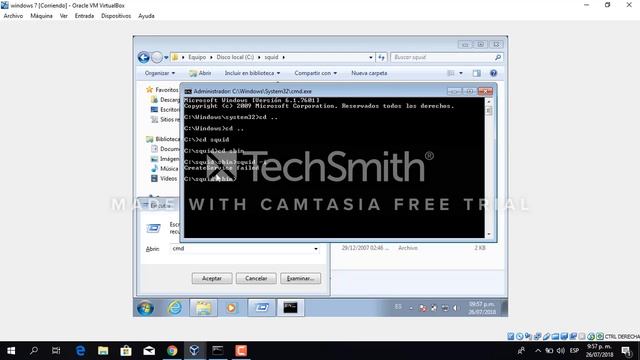Open Microsoft Store on host taskbar
Image resolution: width=640 pixels, height=360 pixels.
126,351
